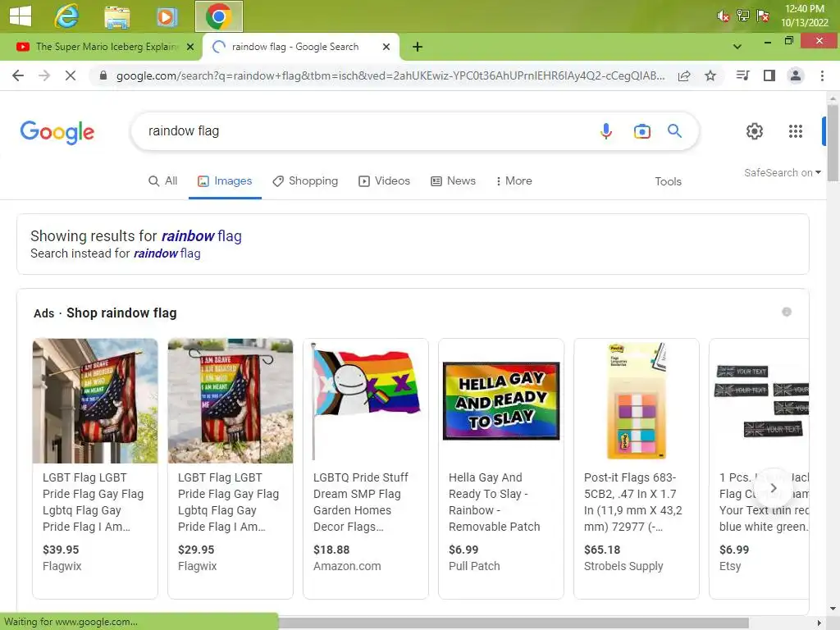
Task: Click the site security lock icon
Action: 103,75
